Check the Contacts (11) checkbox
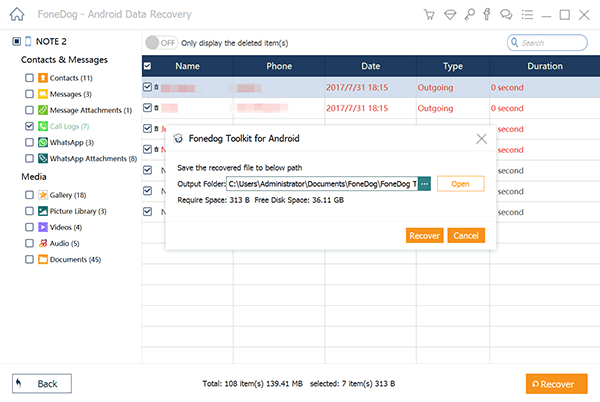 click(x=29, y=78)
